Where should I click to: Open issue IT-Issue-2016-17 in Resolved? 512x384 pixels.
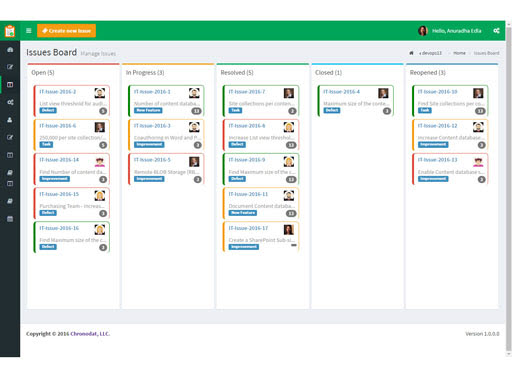pos(248,228)
